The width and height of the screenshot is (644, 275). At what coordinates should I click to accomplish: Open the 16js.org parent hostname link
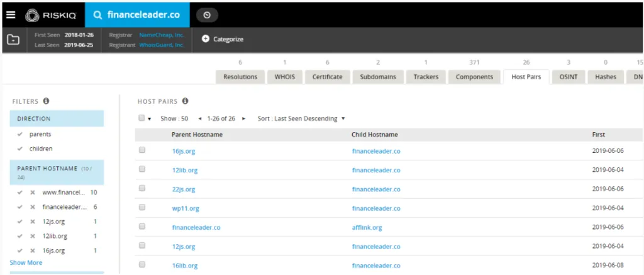click(x=184, y=151)
